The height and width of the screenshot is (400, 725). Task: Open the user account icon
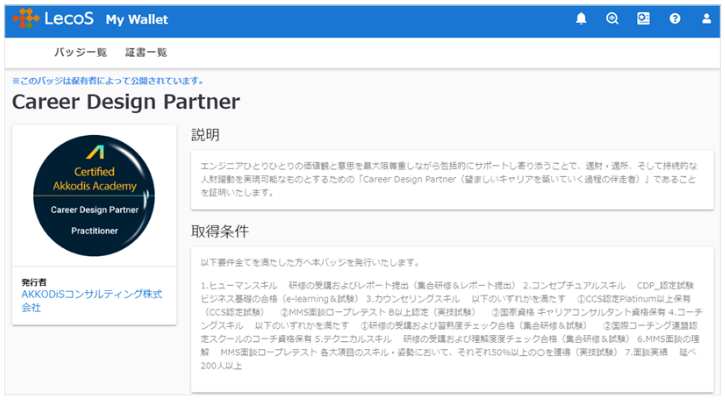click(706, 18)
